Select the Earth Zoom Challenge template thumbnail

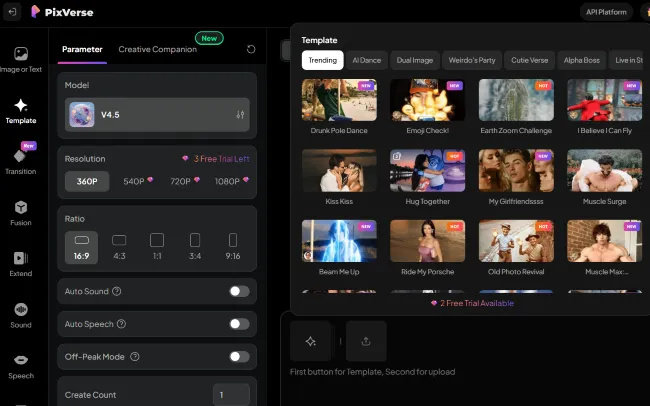tap(515, 101)
